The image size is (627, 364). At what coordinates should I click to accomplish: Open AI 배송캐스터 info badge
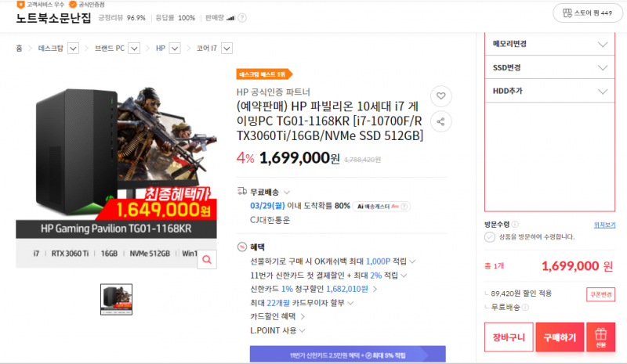point(382,207)
